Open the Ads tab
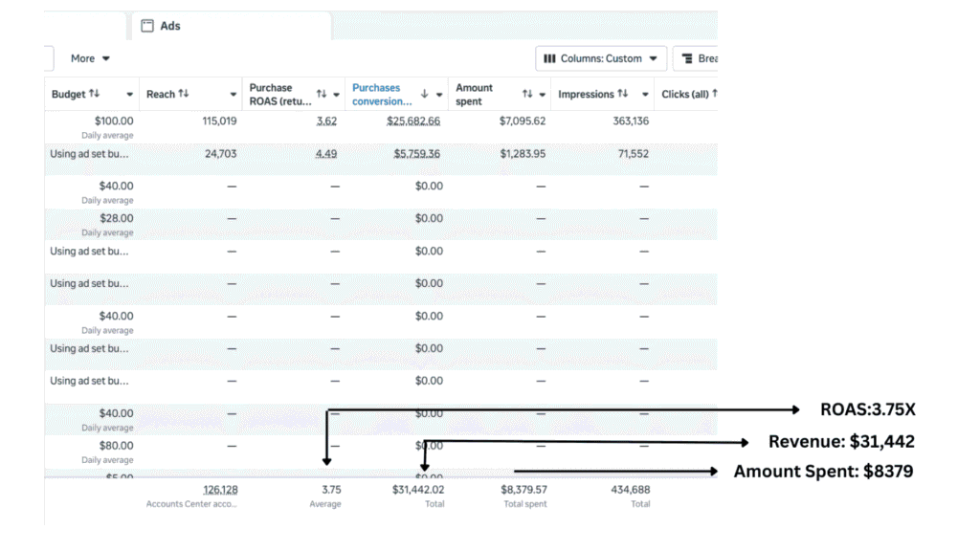 point(170,26)
